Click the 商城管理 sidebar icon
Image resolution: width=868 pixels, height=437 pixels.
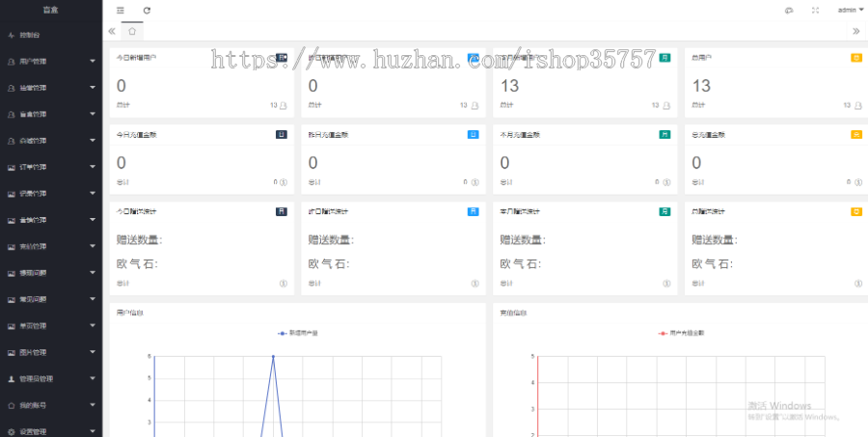[11, 141]
